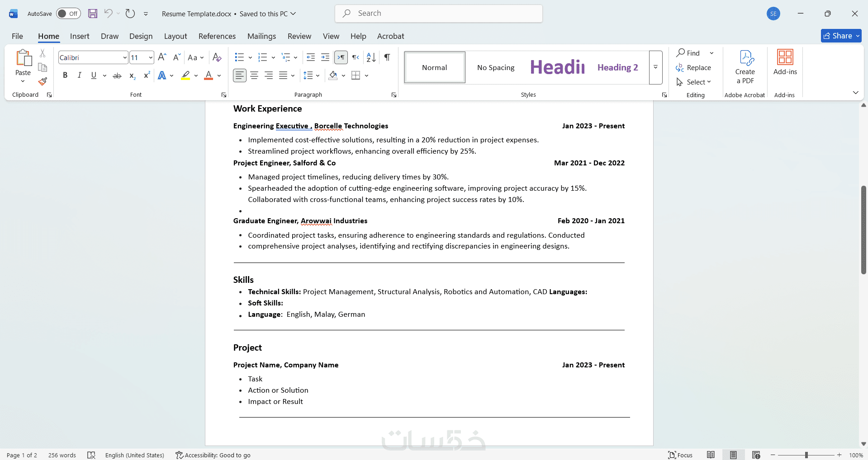The width and height of the screenshot is (868, 460).
Task: Open the font name dropdown
Action: tap(125, 58)
